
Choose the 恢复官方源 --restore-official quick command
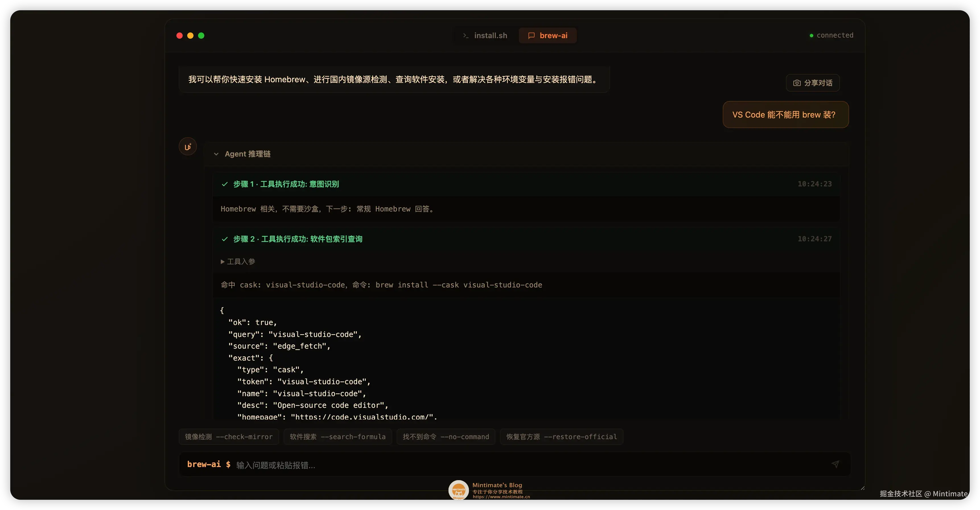coord(561,437)
